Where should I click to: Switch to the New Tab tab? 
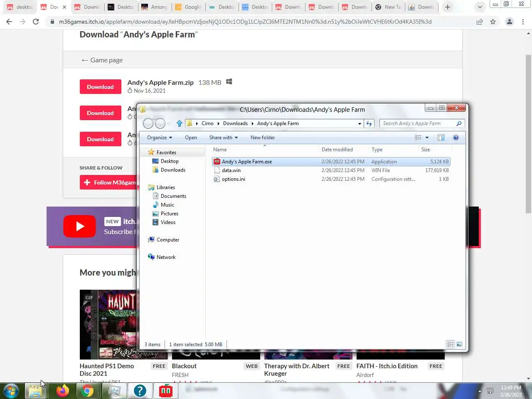click(x=388, y=7)
